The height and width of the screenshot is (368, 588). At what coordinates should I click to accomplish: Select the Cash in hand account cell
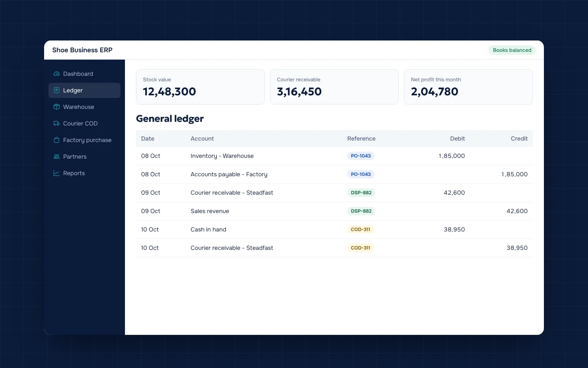point(208,229)
